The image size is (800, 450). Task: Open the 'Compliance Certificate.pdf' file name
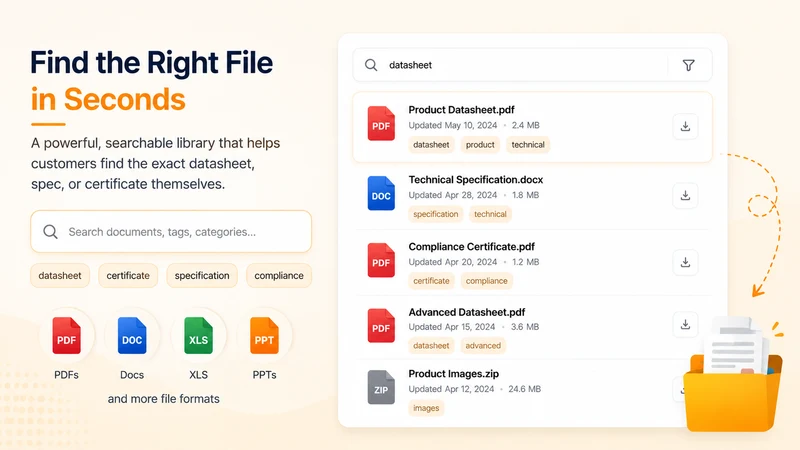(471, 246)
